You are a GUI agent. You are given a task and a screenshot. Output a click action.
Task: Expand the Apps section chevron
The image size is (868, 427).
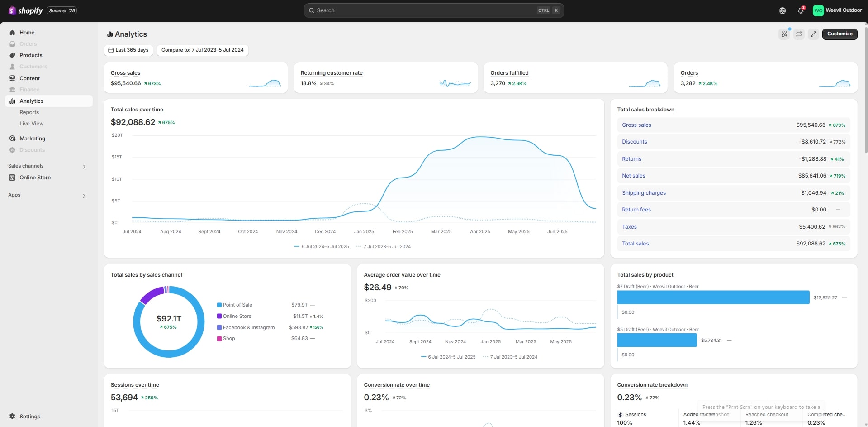(84, 196)
